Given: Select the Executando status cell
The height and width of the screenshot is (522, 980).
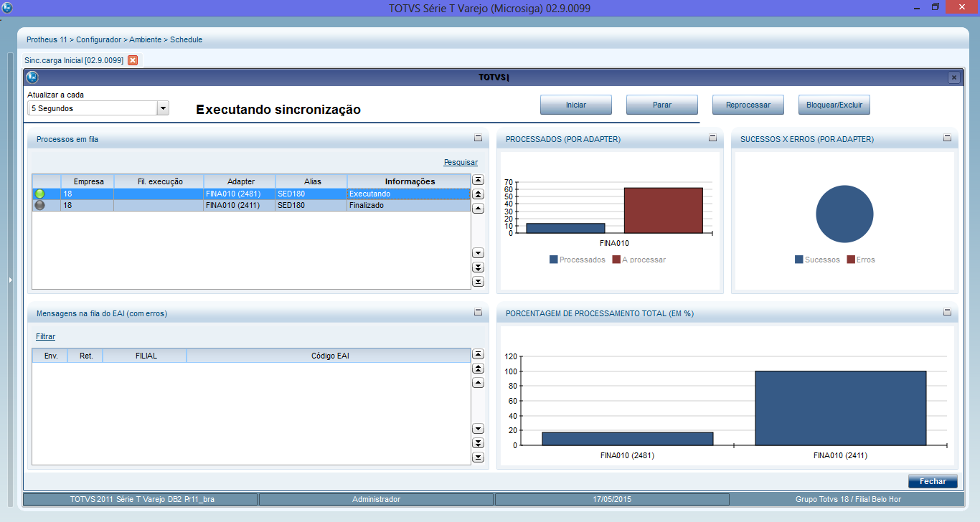Looking at the screenshot, I should coord(409,194).
